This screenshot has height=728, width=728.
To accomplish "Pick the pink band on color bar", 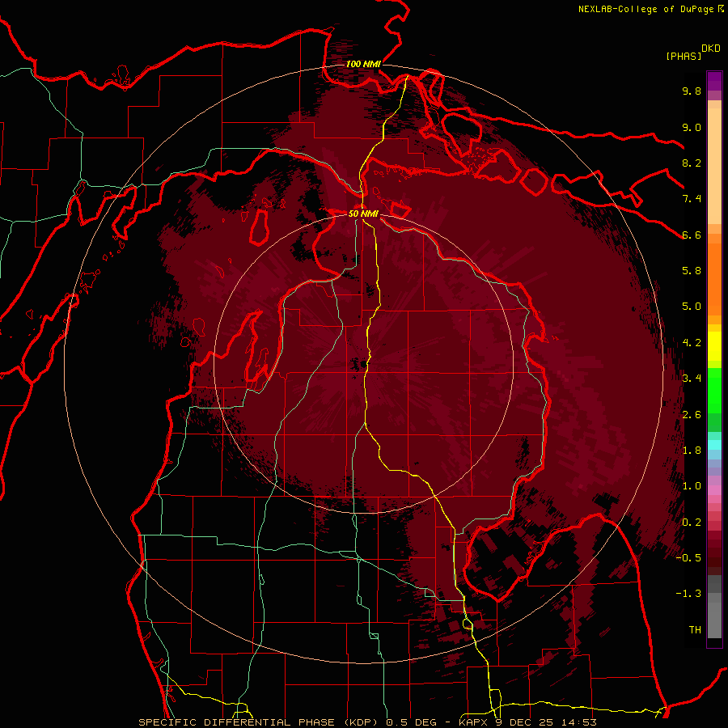I will [x=714, y=490].
